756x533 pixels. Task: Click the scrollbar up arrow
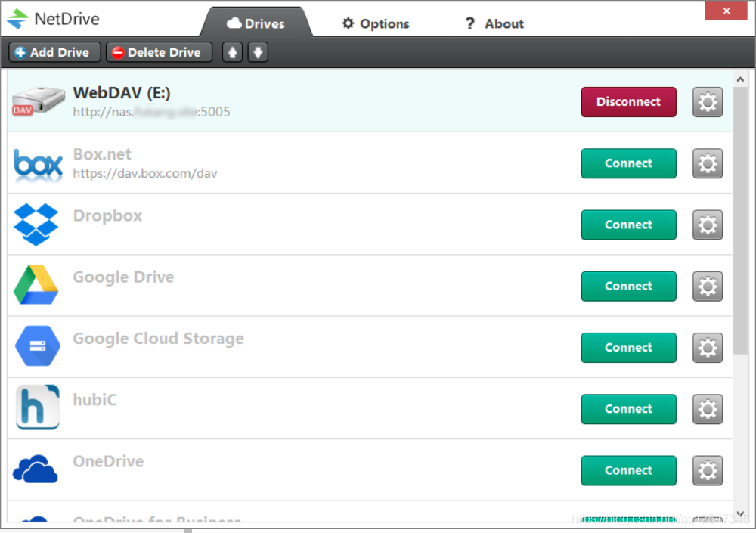740,79
